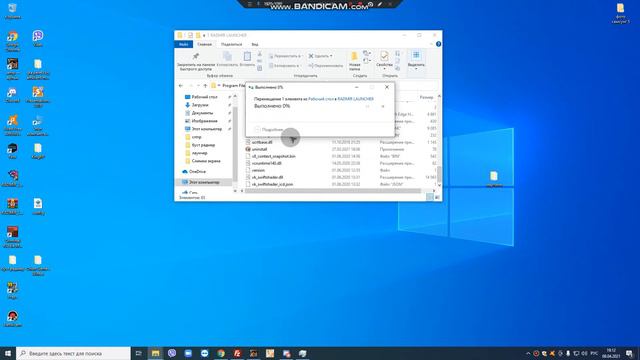This screenshot has width=640, height=360.
Task: Select the Viber desktop shortcut
Action: click(x=38, y=39)
